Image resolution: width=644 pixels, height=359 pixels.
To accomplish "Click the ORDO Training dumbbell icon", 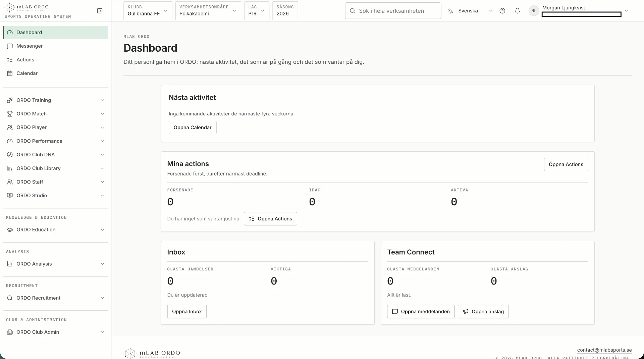I will pos(10,100).
